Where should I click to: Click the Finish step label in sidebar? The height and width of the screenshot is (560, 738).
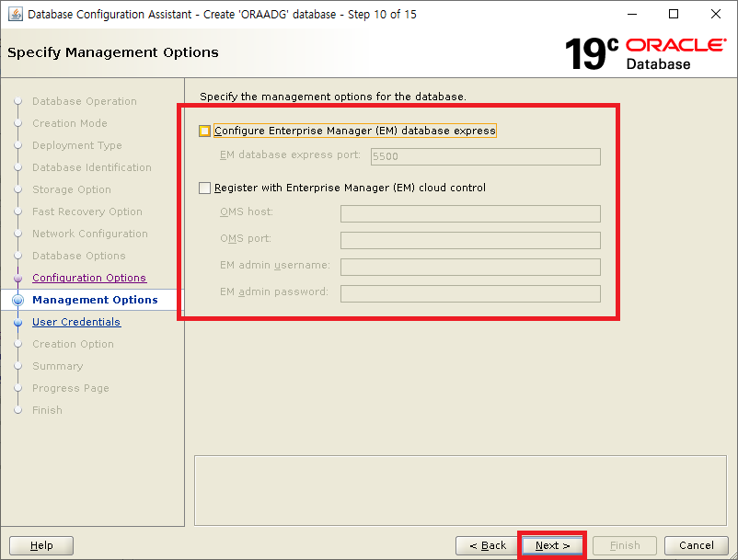tap(47, 410)
